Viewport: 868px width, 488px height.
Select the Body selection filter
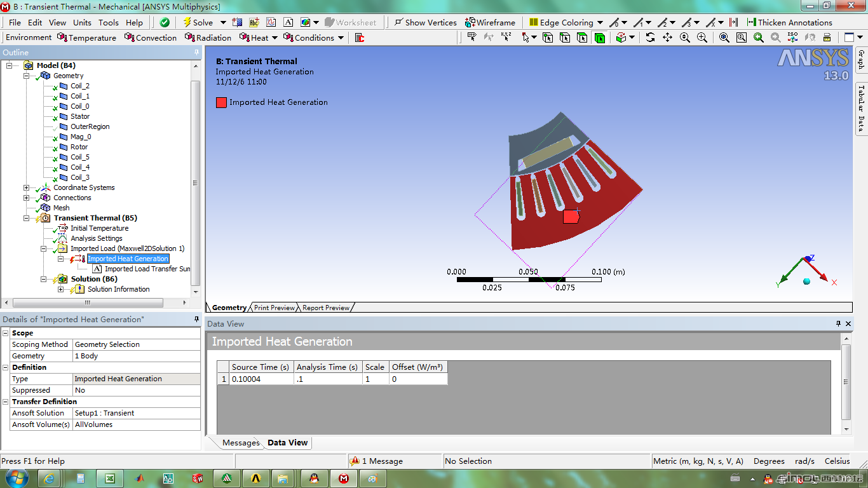click(600, 37)
